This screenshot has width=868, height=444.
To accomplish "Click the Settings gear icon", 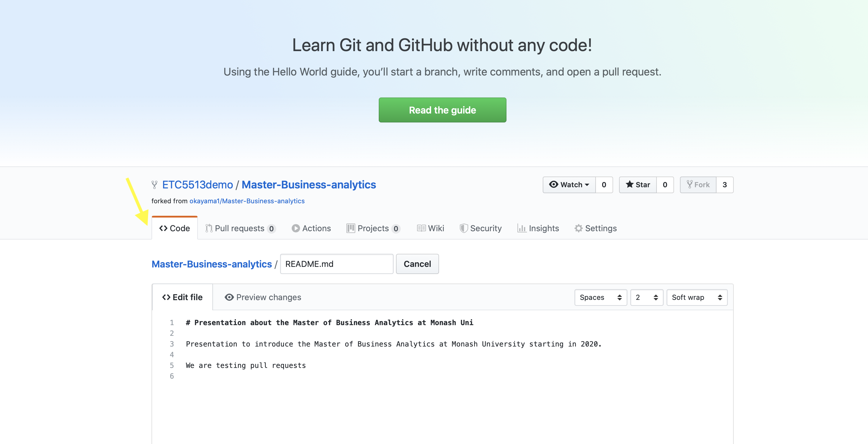I will click(578, 228).
